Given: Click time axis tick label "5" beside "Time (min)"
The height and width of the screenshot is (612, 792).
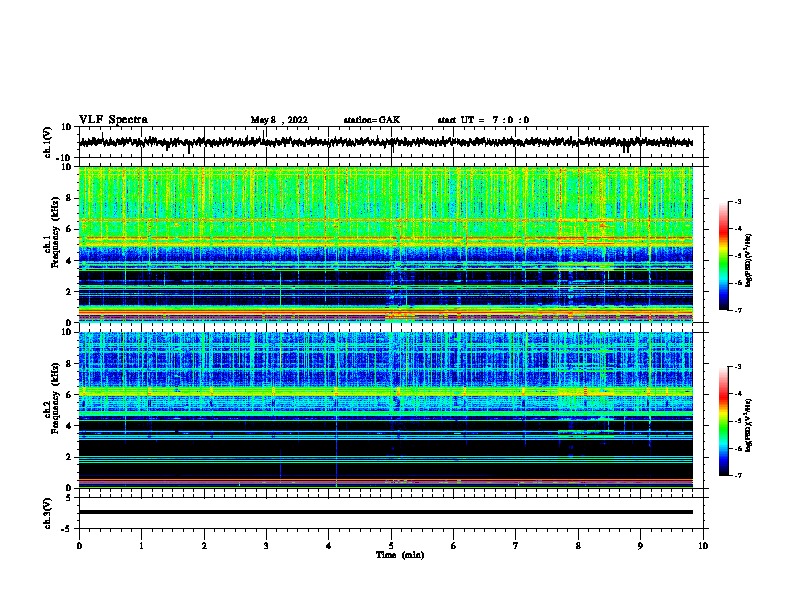Looking at the screenshot, I should coord(391,546).
